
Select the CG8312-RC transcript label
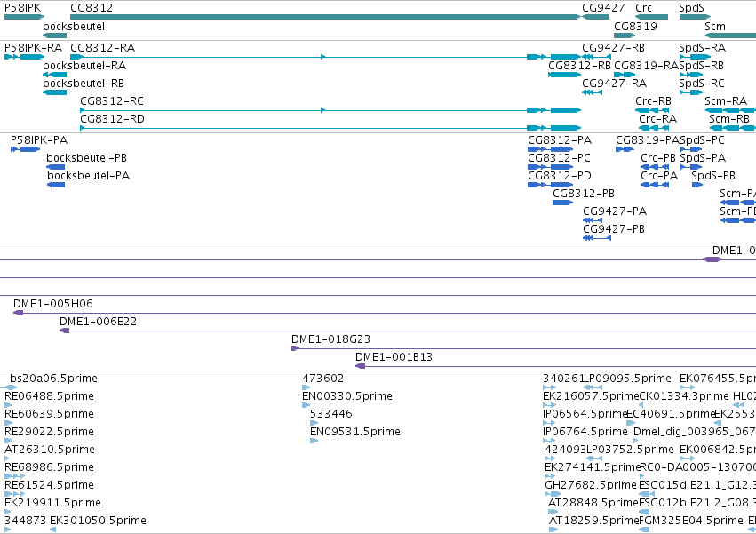click(112, 101)
